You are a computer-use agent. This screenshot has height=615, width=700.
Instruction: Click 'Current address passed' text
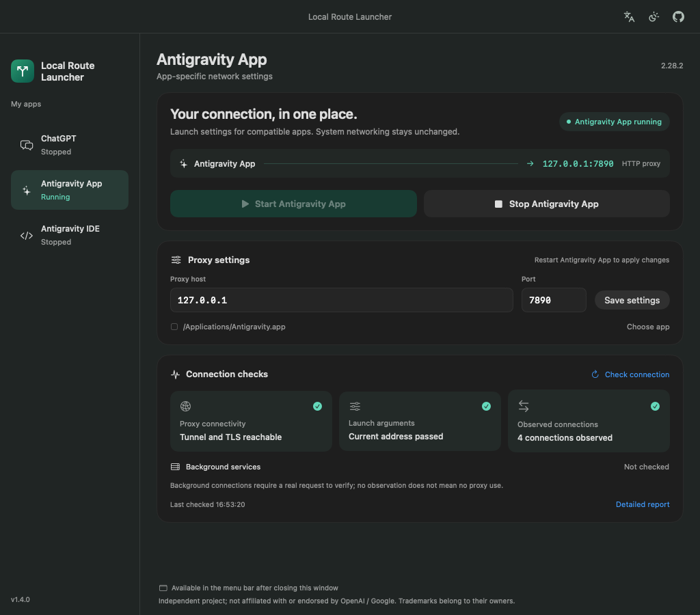396,437
